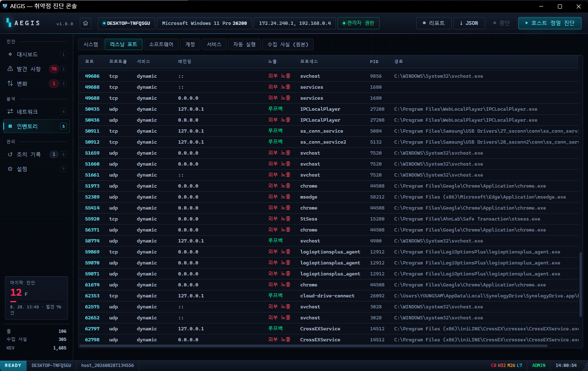Viewport: 588px width, 371px height.
Task: Click the stsess.exe path cell
Action: 467,219
